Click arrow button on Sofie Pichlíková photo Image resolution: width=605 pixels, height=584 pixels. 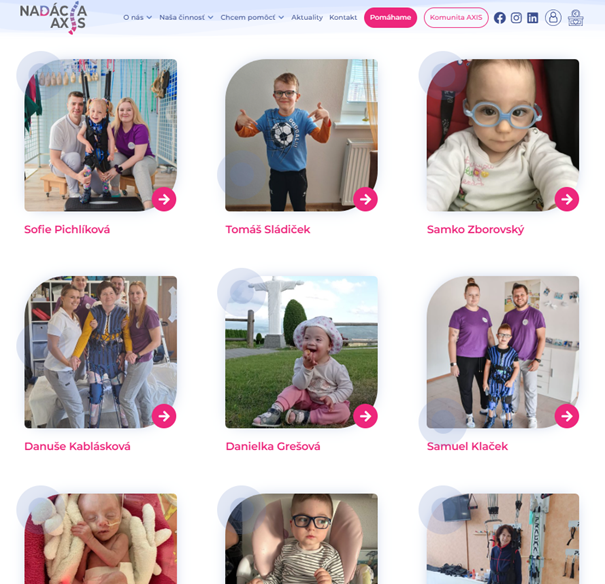pyautogui.click(x=164, y=199)
